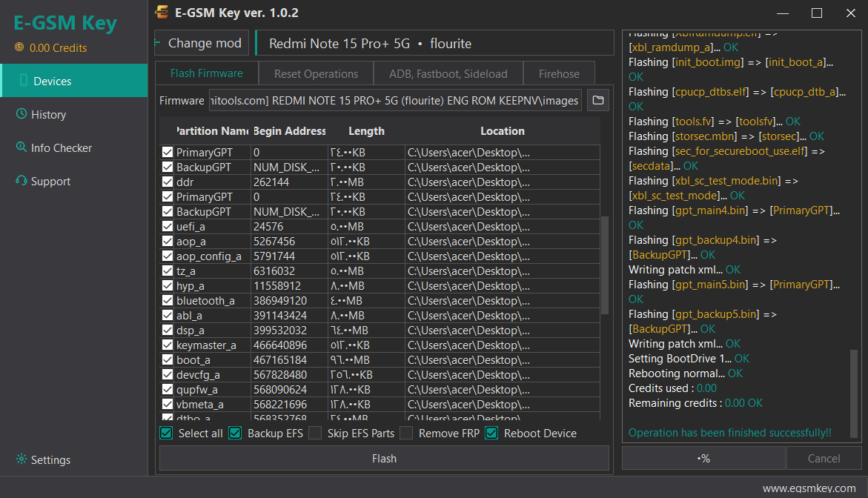Open the firmware folder browse icon
This screenshot has width=868, height=498.
(x=598, y=100)
